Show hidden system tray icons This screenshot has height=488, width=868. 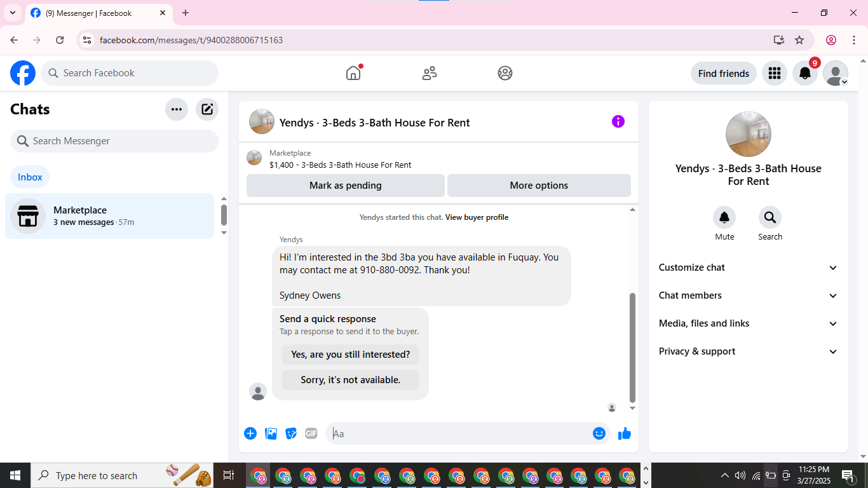[724, 475]
